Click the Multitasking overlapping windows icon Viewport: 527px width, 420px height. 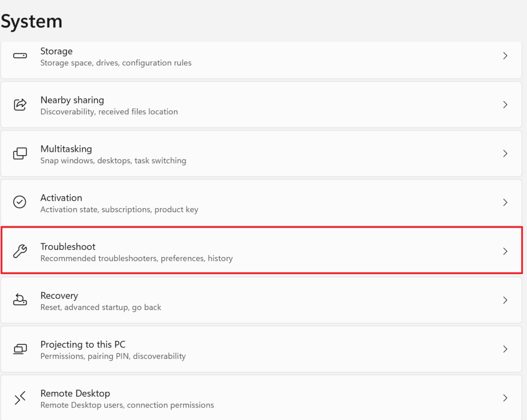click(20, 154)
